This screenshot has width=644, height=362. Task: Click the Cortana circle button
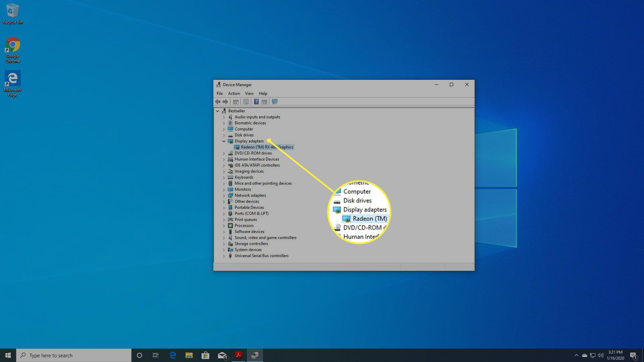tap(140, 355)
